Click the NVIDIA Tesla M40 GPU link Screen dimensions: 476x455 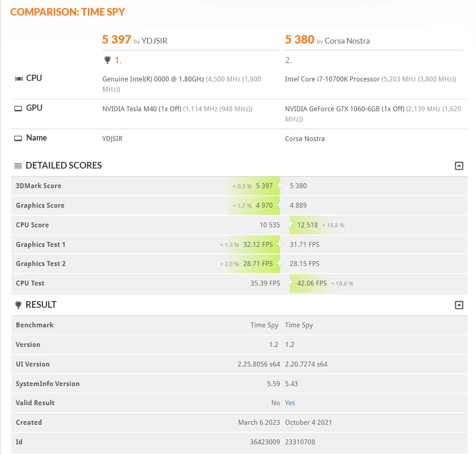coord(142,109)
